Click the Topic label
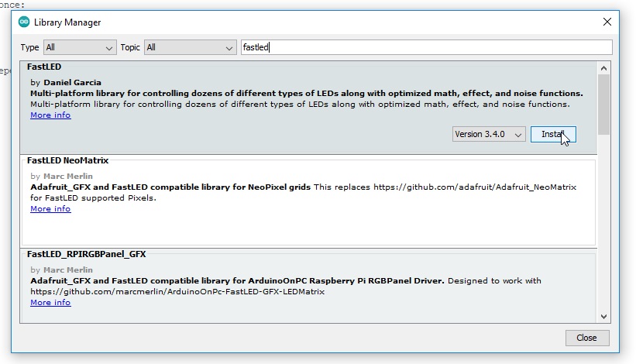 click(x=130, y=47)
